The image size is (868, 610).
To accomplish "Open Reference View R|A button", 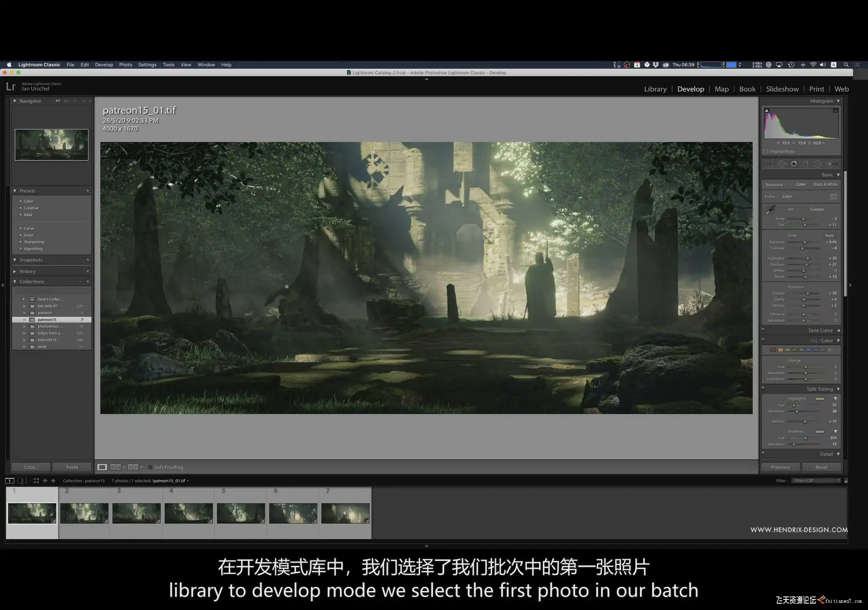I will click(116, 467).
